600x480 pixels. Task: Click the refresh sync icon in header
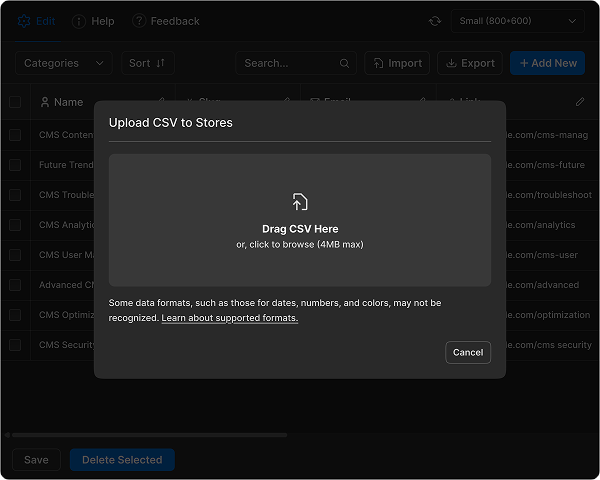[x=435, y=21]
